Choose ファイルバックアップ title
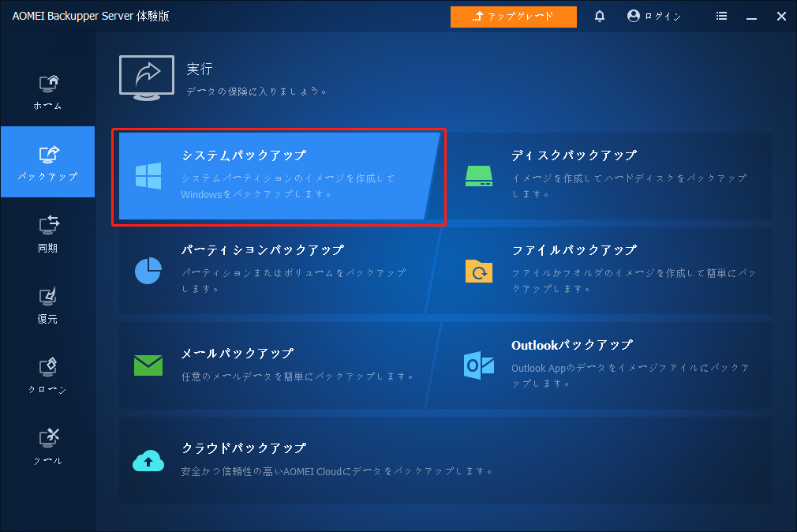The height and width of the screenshot is (532, 797). (574, 249)
